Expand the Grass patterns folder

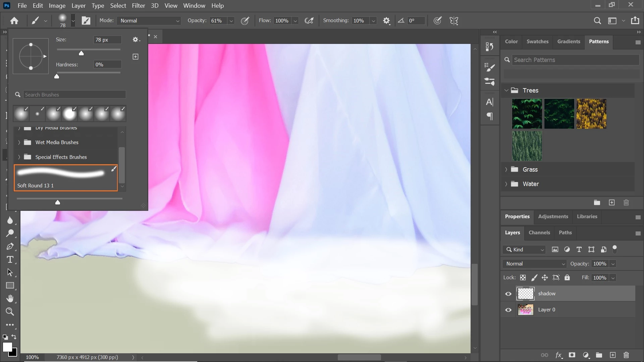pos(506,170)
